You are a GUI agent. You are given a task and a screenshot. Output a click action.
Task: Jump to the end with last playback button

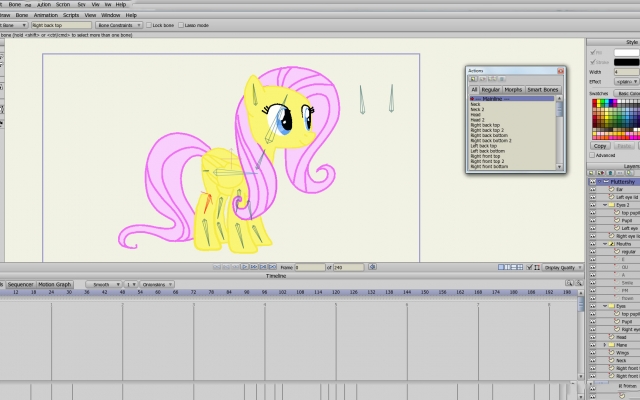pyautogui.click(x=273, y=267)
